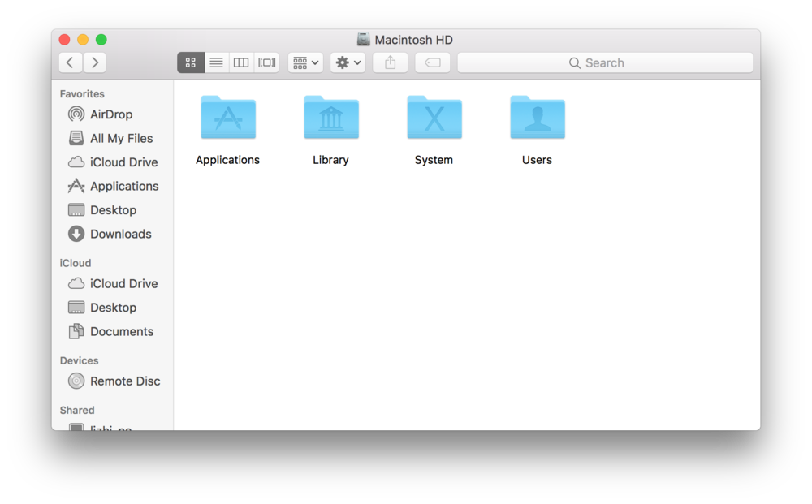
Task: Open the item arrangement dropdown
Action: coord(305,62)
